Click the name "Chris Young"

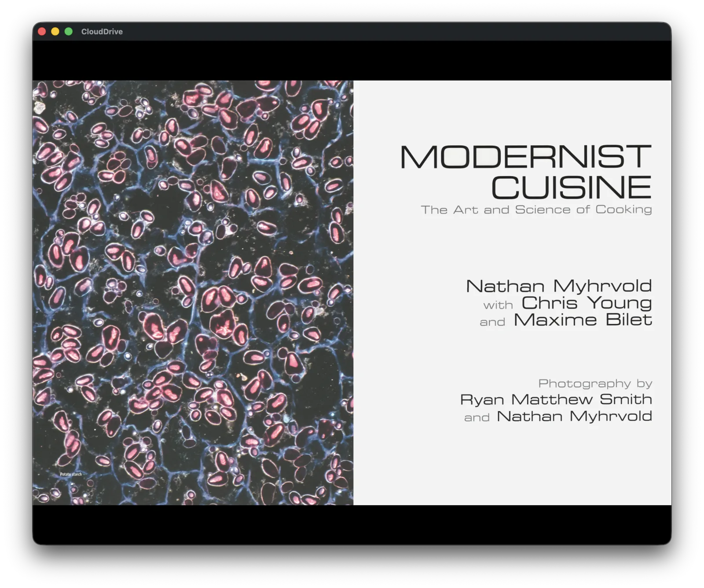click(587, 303)
